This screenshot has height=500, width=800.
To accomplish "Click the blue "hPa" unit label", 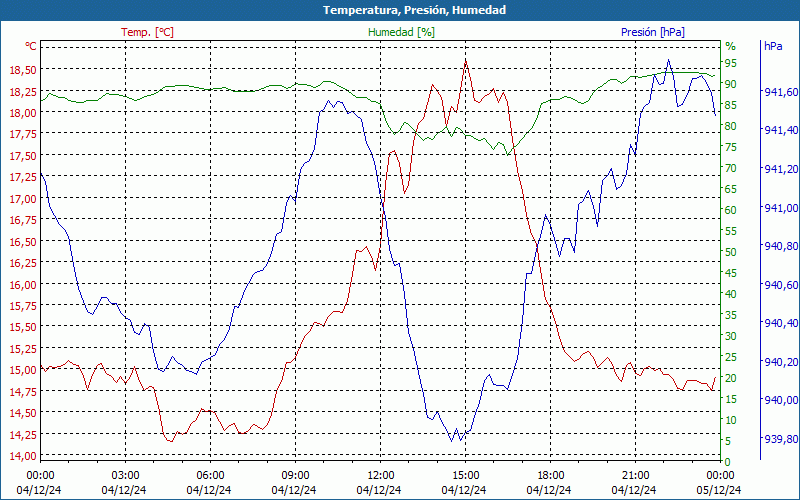I will [x=773, y=46].
